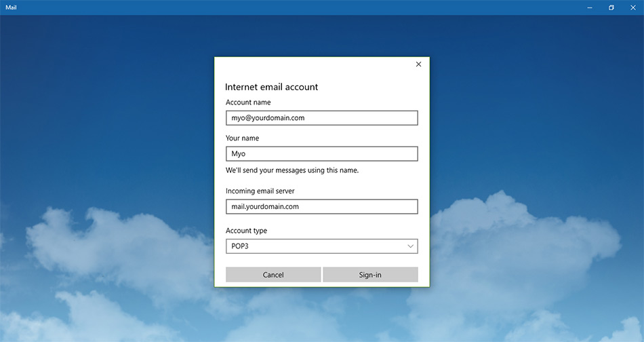Image resolution: width=644 pixels, height=342 pixels.
Task: Click the 'Incoming email server' label
Action: tap(260, 191)
